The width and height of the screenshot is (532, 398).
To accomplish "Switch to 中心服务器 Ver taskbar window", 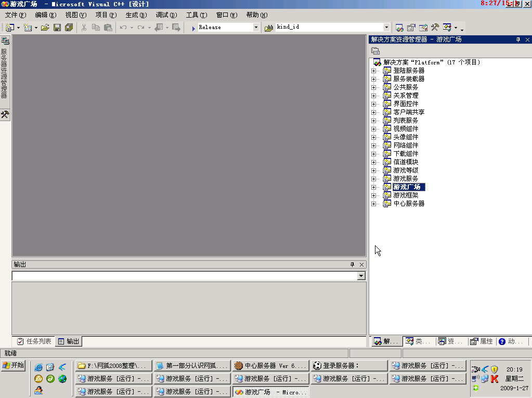I will click(x=270, y=366).
